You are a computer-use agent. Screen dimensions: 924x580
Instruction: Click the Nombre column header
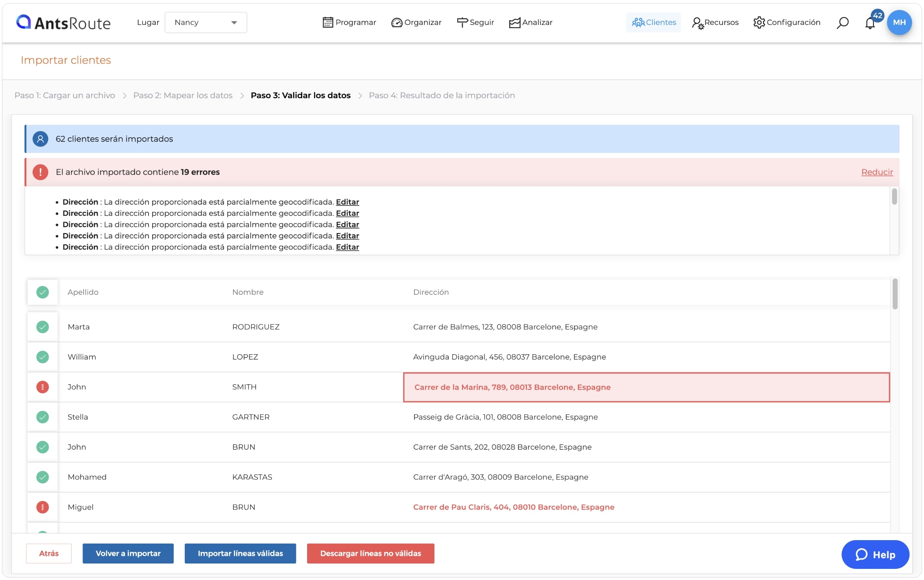point(248,292)
